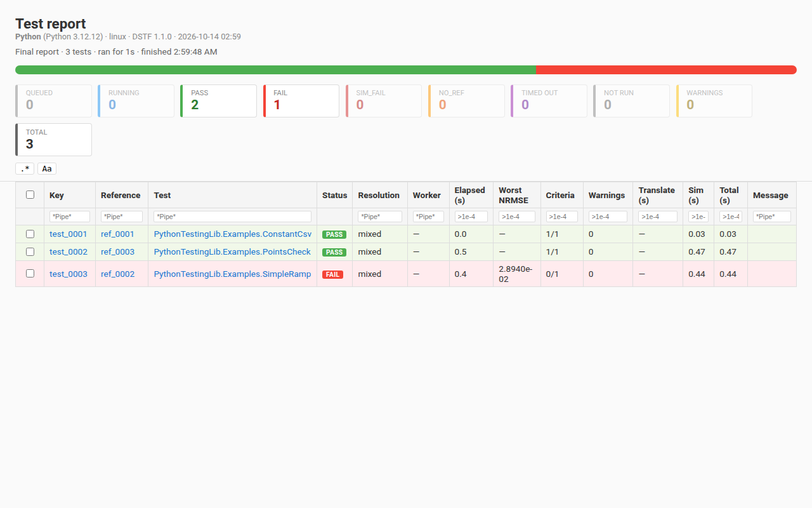This screenshot has height=508, width=812.
Task: Filter by the TIMED OUT status card
Action: [x=549, y=101]
